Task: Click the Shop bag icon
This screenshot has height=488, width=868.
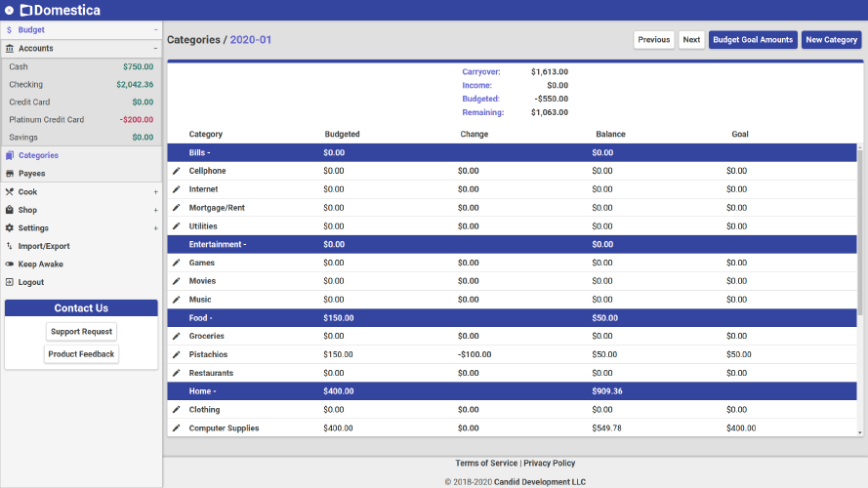Action: 10,210
